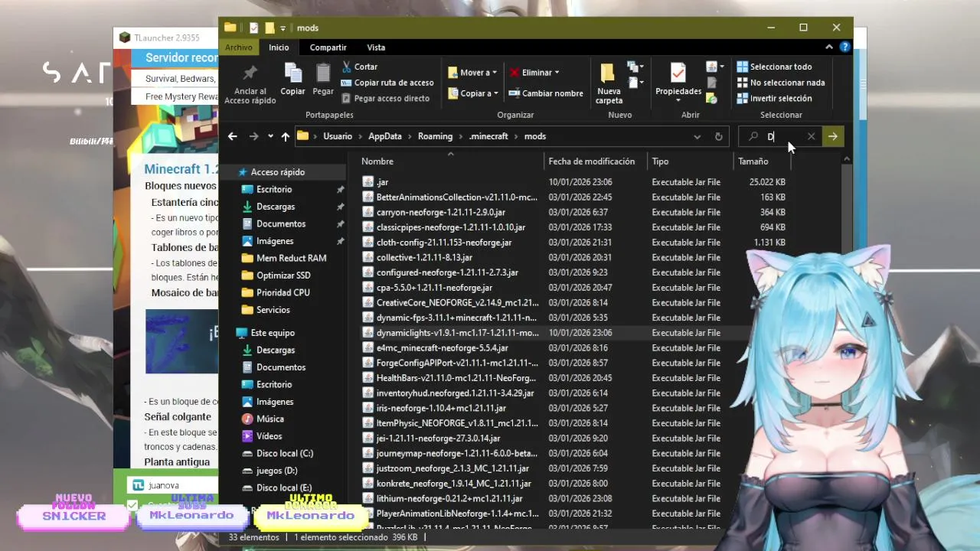Click the green search go arrow
980x551 pixels.
coord(832,136)
